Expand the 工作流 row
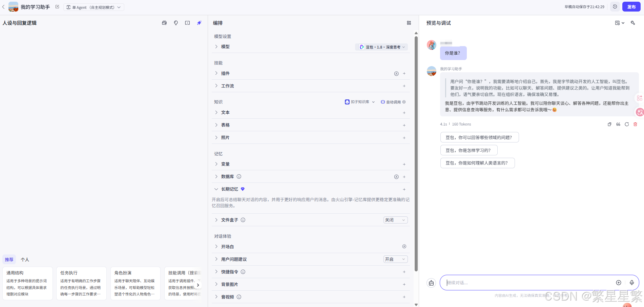Viewport: 644px width, 307px height. pos(216,86)
